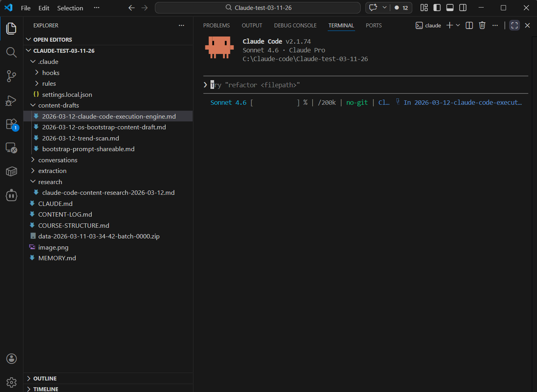Click the command center search box
This screenshot has width=537, height=392.
(258, 8)
